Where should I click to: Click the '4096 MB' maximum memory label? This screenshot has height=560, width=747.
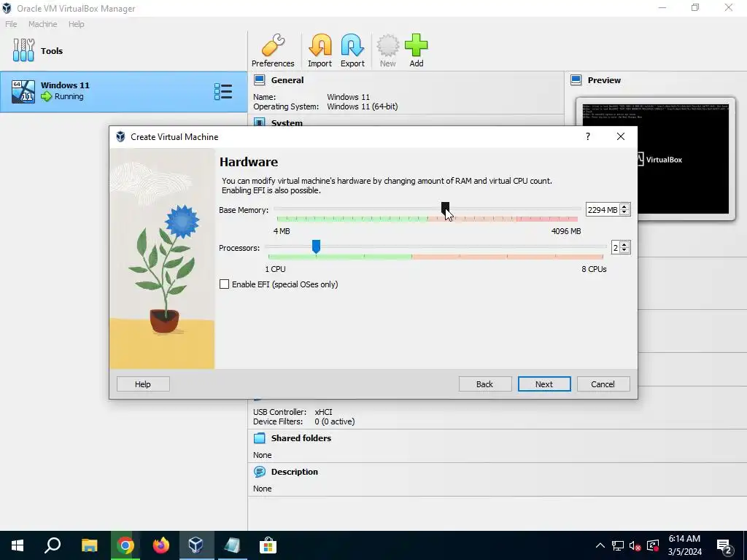pos(566,231)
